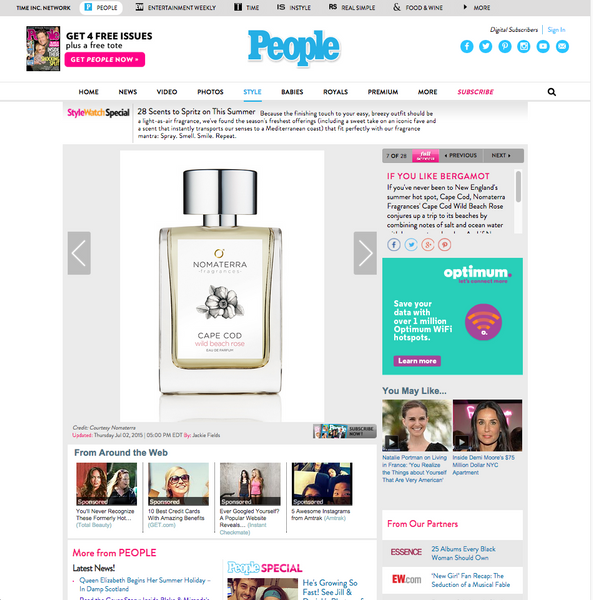This screenshot has width=593, height=600.
Task: Open People's Facebook page icon in header
Action: point(467,47)
